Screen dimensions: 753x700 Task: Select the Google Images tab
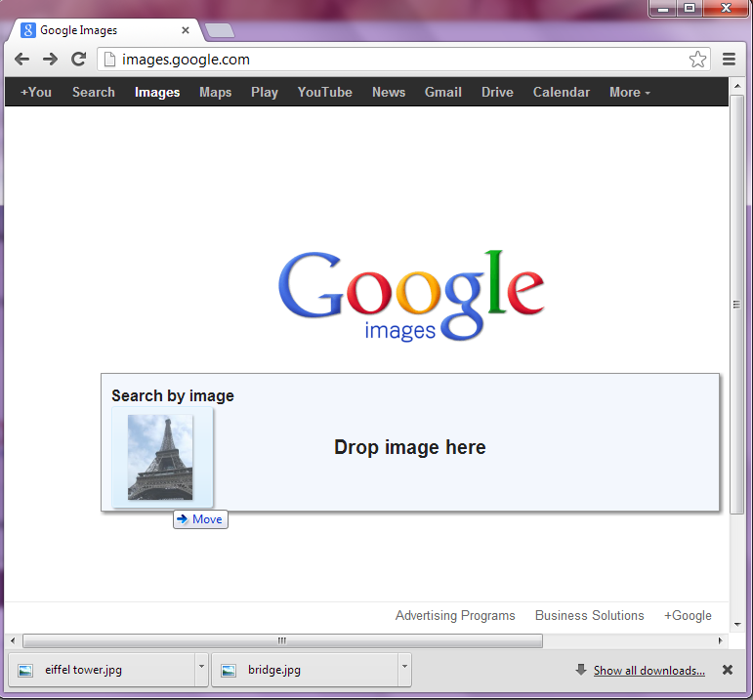tap(105, 30)
